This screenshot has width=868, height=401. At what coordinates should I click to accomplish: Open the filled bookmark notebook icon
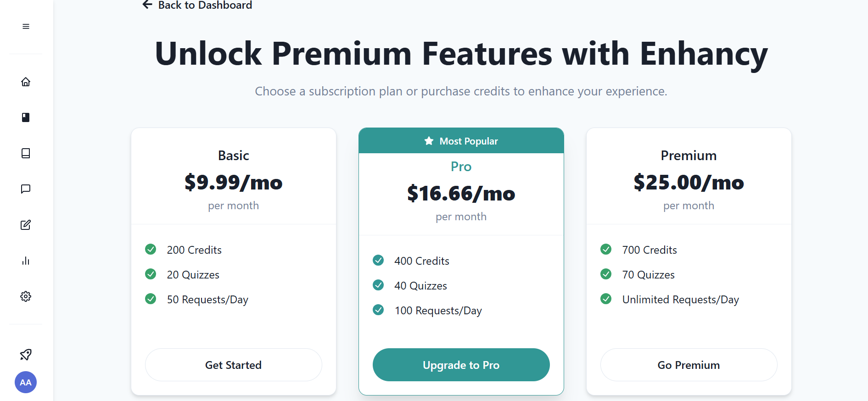point(26,117)
